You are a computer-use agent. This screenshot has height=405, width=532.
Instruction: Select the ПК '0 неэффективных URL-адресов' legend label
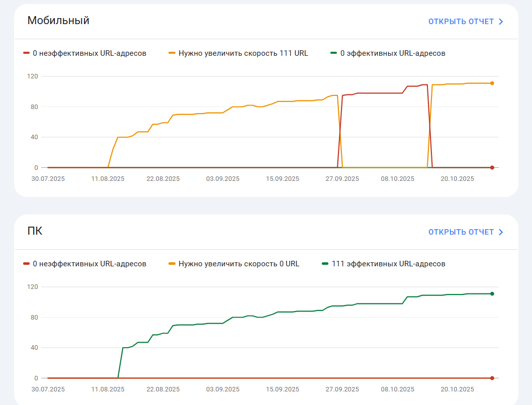[x=90, y=264]
